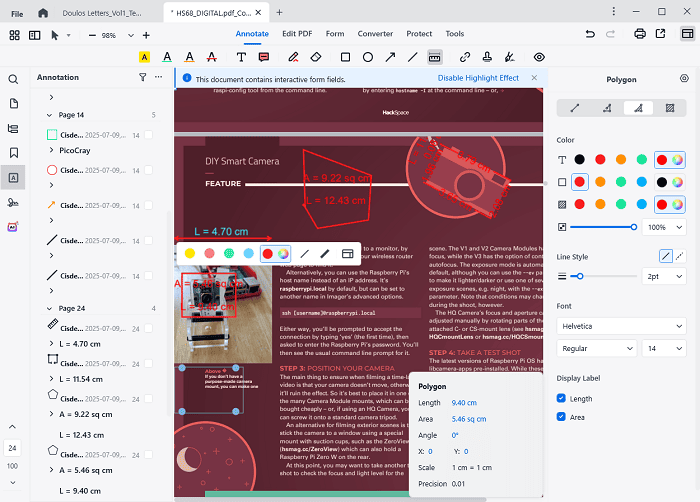Open the 2pt line width dropdown

point(664,276)
